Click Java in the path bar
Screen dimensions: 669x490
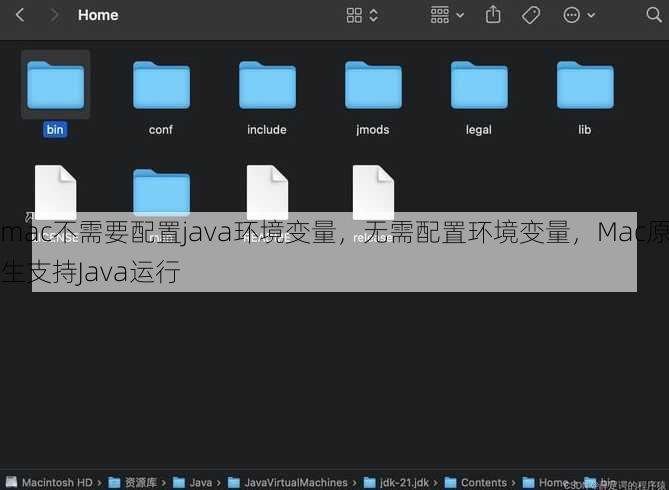(193, 482)
